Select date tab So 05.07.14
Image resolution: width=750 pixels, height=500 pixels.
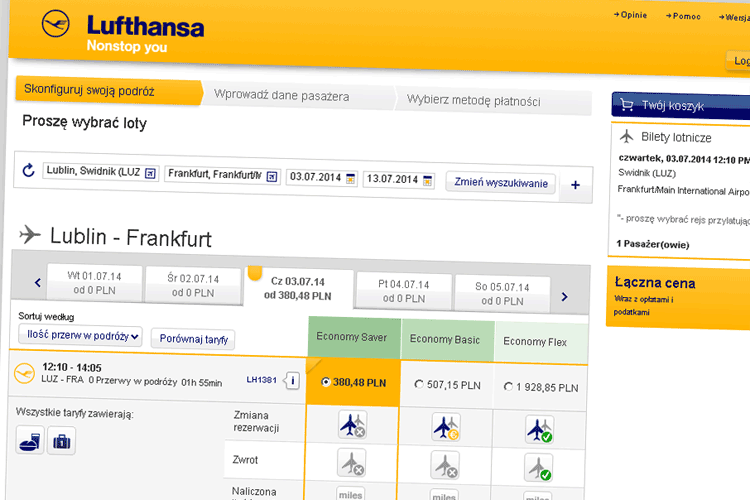point(503,294)
